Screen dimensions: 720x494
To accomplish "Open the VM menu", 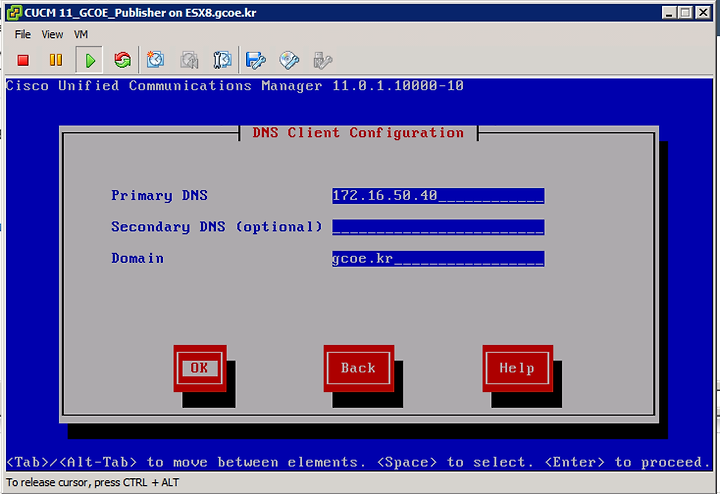I will click(x=81, y=34).
